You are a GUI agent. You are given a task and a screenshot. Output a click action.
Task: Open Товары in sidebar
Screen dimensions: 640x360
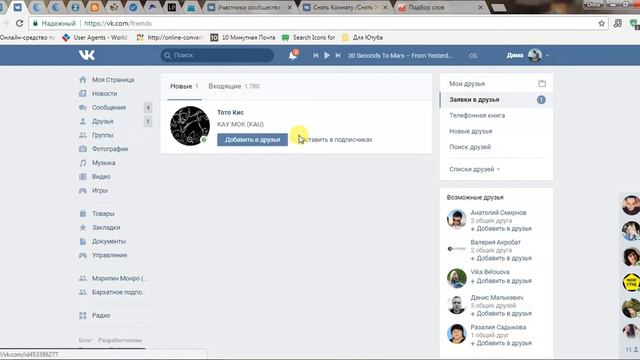click(103, 213)
